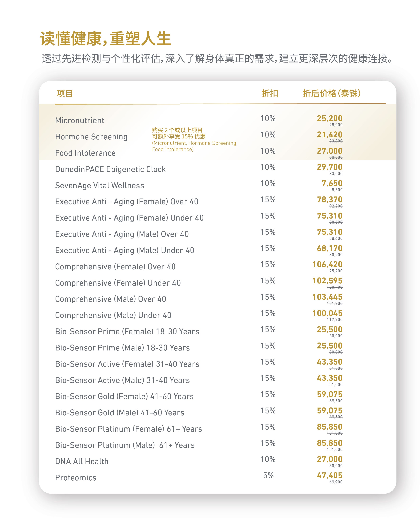Click the Food Intolerance item
The height and width of the screenshot is (529, 420).
pos(85,153)
